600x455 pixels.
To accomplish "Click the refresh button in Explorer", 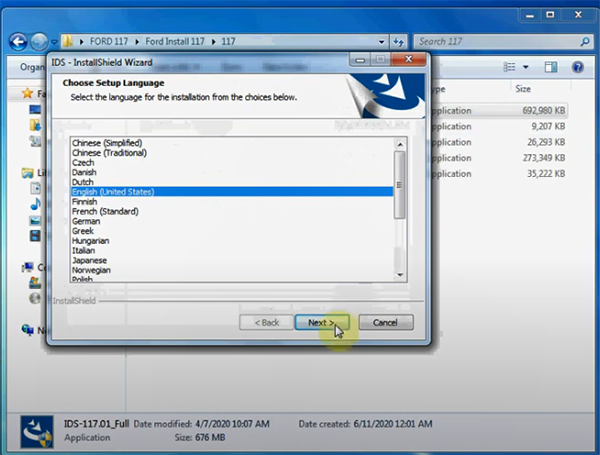I will [x=398, y=42].
